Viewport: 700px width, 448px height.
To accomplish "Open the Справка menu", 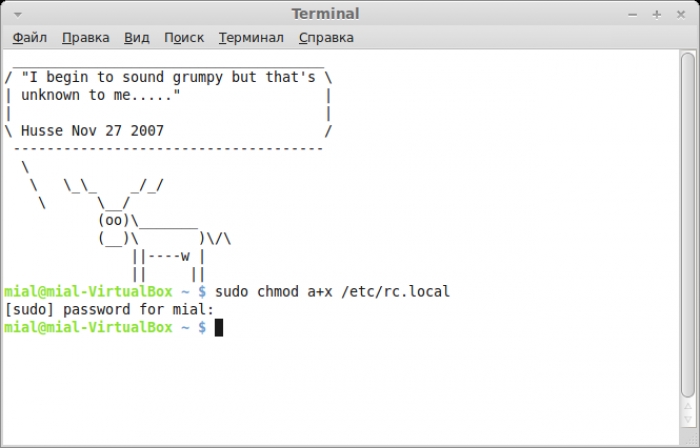I will tap(326, 38).
